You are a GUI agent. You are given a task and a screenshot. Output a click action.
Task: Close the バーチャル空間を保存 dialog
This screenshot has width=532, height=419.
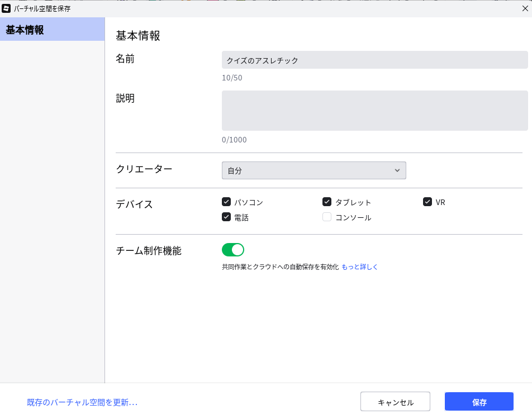[525, 8]
